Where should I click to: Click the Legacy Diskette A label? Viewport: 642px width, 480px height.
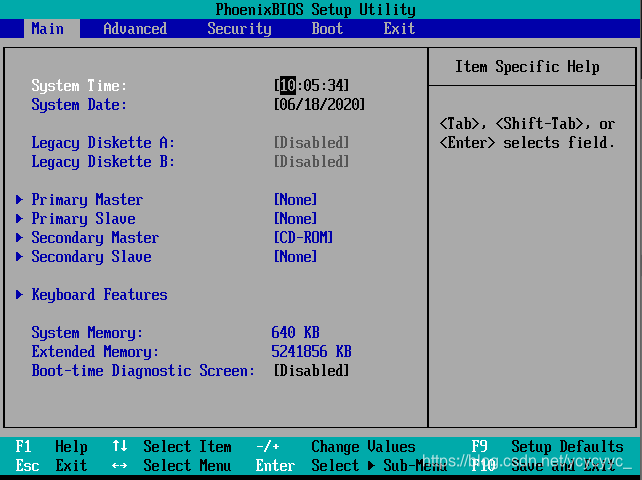(x=103, y=143)
